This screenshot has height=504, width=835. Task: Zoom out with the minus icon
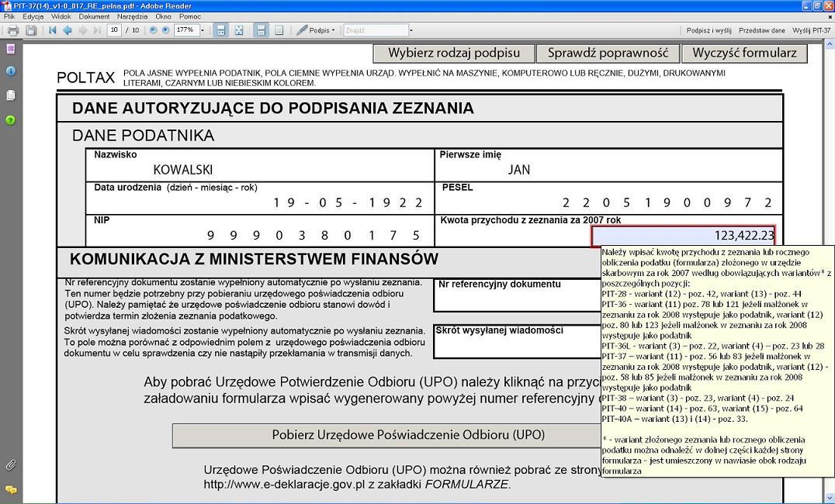pyautogui.click(x=154, y=30)
